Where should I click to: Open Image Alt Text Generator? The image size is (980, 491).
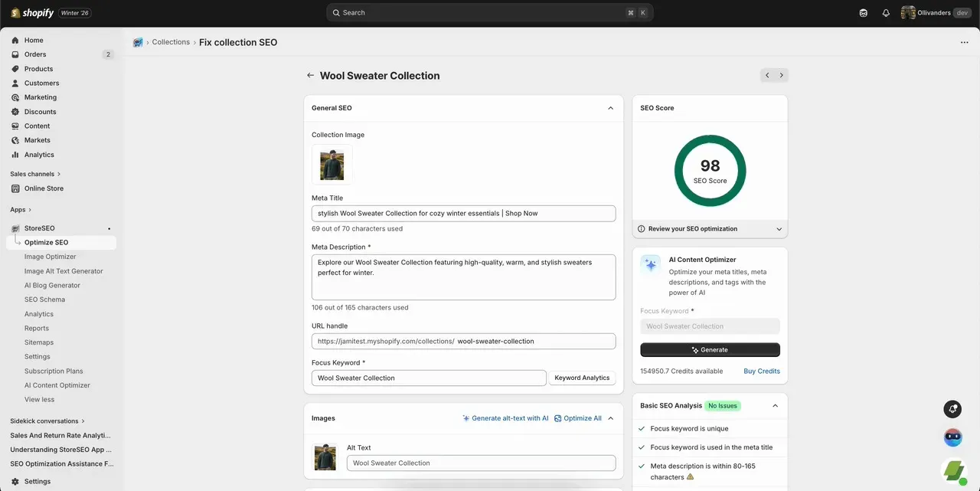tap(64, 271)
